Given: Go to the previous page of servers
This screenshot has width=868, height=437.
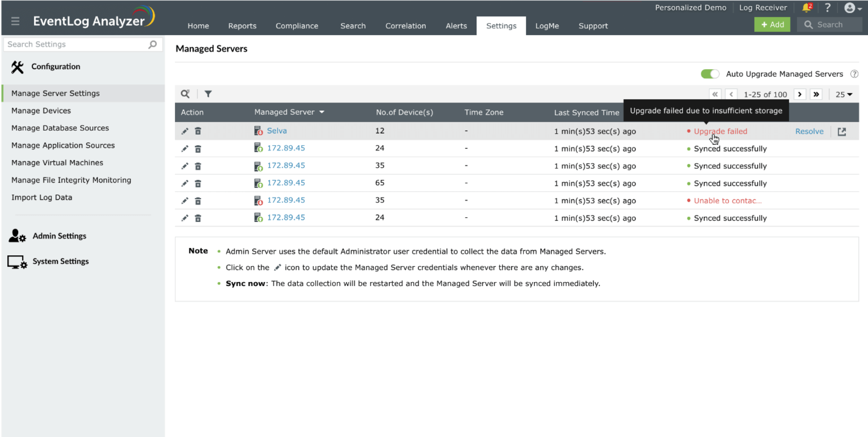Looking at the screenshot, I should [x=731, y=94].
